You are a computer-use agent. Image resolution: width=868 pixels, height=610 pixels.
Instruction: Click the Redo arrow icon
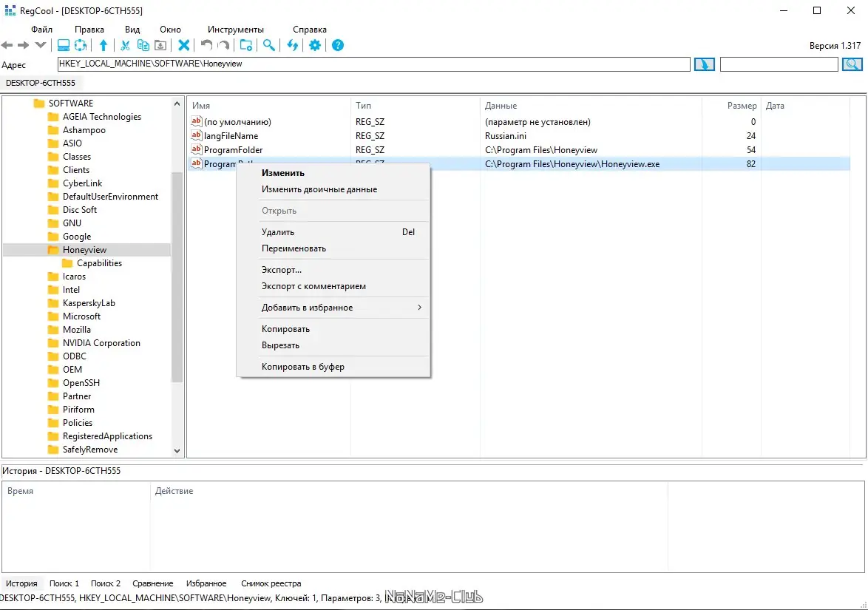[x=223, y=45]
